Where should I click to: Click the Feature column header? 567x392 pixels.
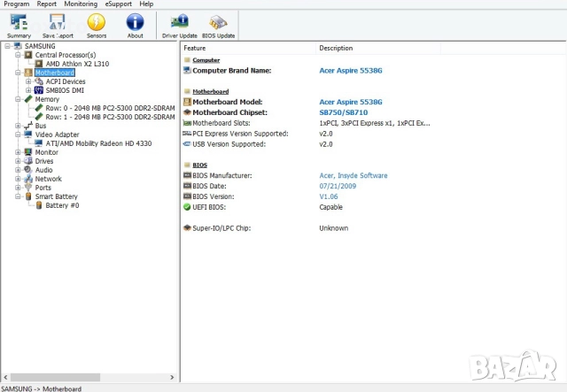248,48
